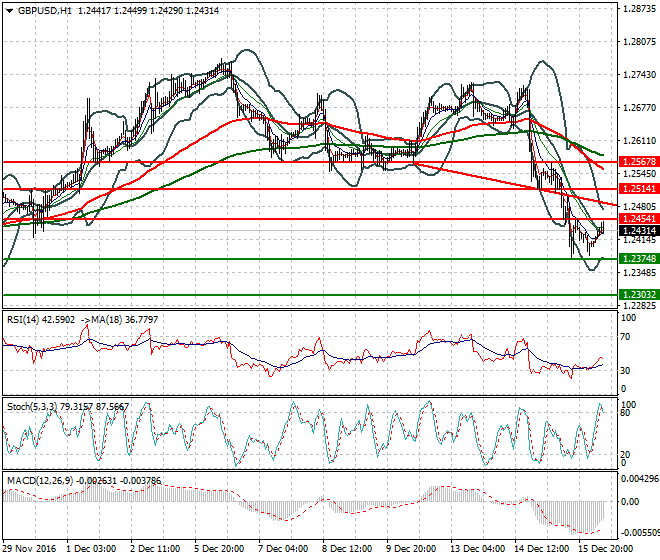660x560 pixels.
Task: Click the 15 Dec 20:00 time label
Action: [605, 549]
